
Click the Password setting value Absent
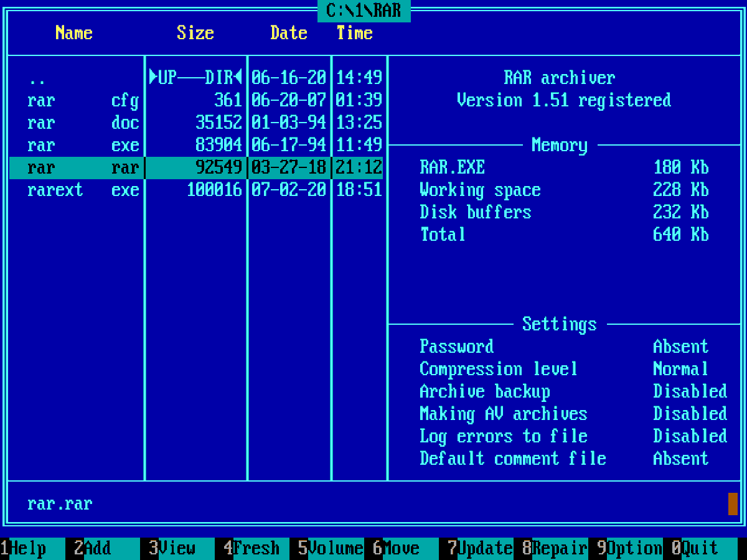pyautogui.click(x=681, y=347)
